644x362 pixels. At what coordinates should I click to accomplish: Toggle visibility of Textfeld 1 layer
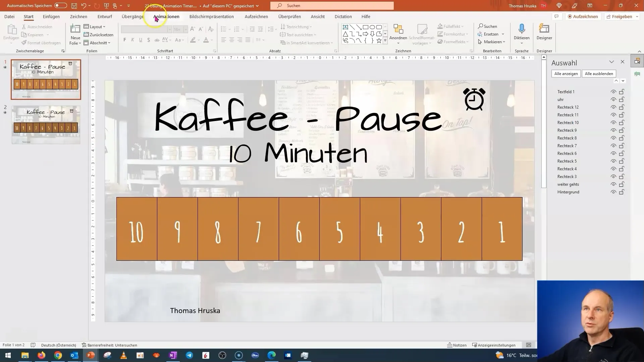pyautogui.click(x=612, y=92)
